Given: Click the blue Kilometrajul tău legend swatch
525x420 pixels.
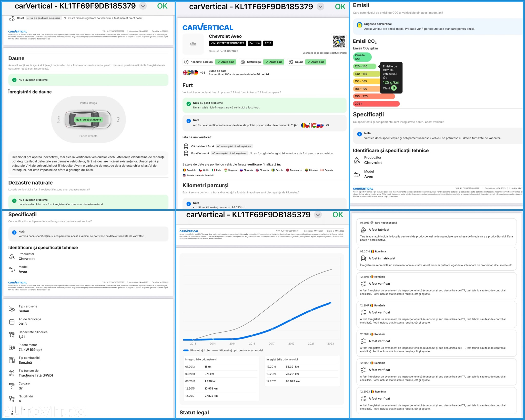Looking at the screenshot, I should pos(186,351).
